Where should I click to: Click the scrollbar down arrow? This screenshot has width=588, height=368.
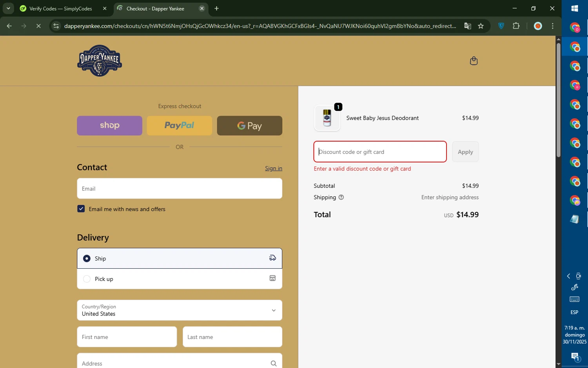click(x=558, y=364)
